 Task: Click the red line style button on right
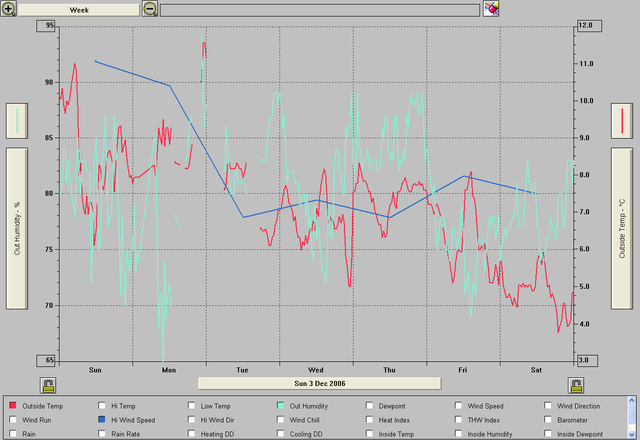click(x=623, y=121)
